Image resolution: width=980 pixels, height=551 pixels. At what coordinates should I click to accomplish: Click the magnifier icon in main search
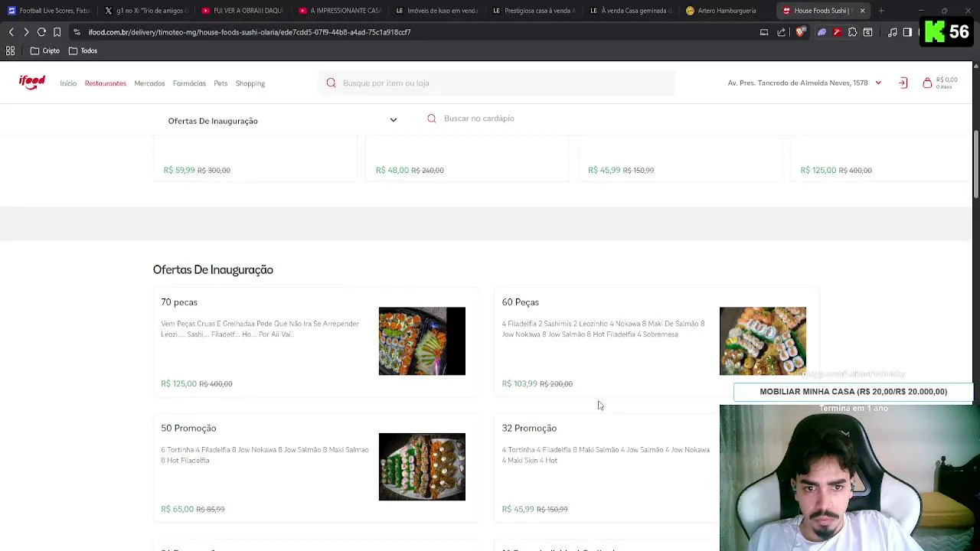coord(331,83)
